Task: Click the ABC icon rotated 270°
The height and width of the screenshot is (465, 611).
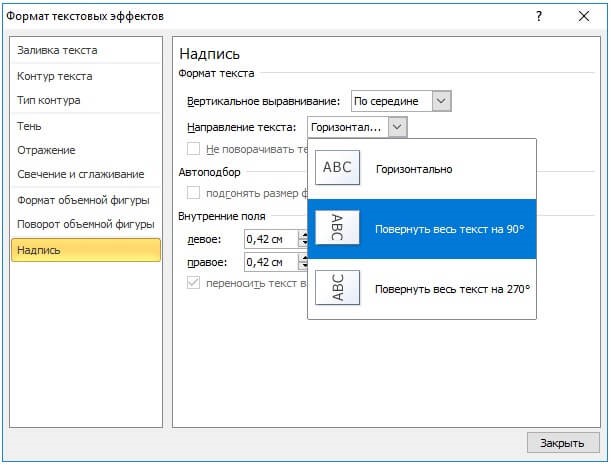Action: tap(337, 288)
